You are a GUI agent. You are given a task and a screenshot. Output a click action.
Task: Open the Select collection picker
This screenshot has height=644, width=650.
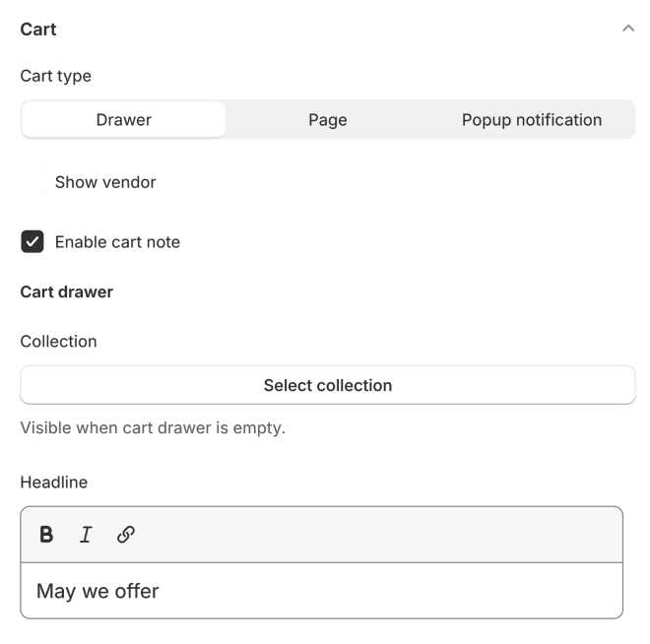click(x=327, y=385)
